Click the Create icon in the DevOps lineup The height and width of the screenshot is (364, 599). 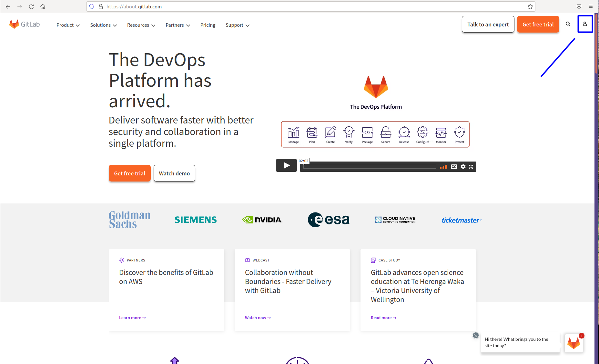[330, 132]
